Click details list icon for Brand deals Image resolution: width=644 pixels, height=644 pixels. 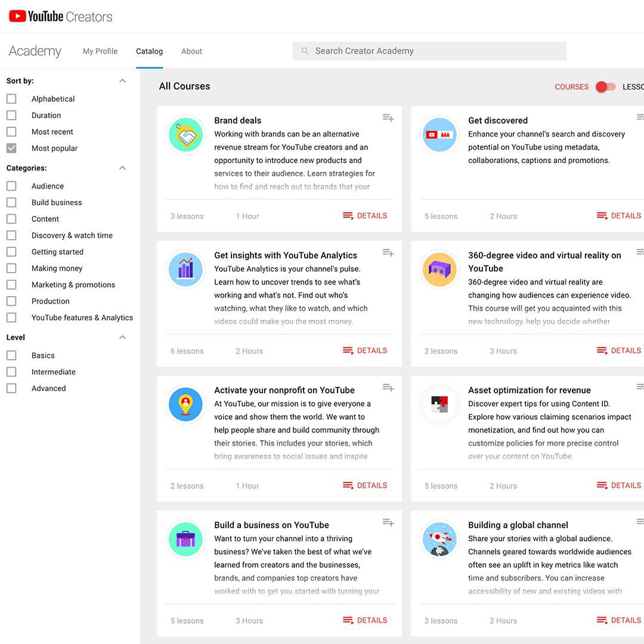point(348,216)
